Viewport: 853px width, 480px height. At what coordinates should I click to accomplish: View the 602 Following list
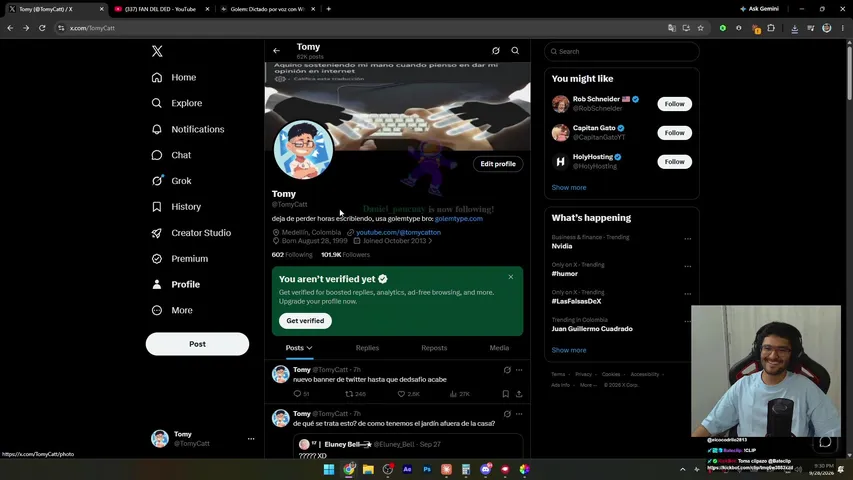click(292, 255)
